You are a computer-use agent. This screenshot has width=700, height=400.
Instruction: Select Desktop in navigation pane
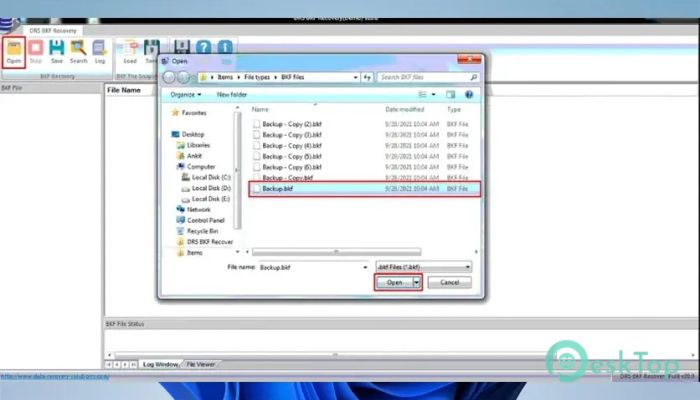pos(188,134)
